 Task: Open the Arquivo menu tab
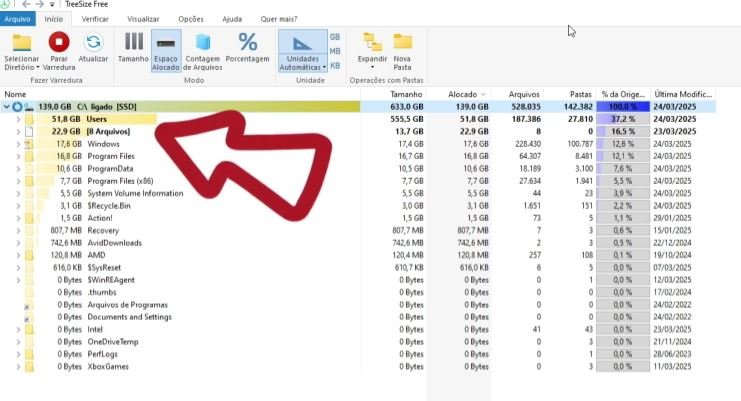(17, 19)
